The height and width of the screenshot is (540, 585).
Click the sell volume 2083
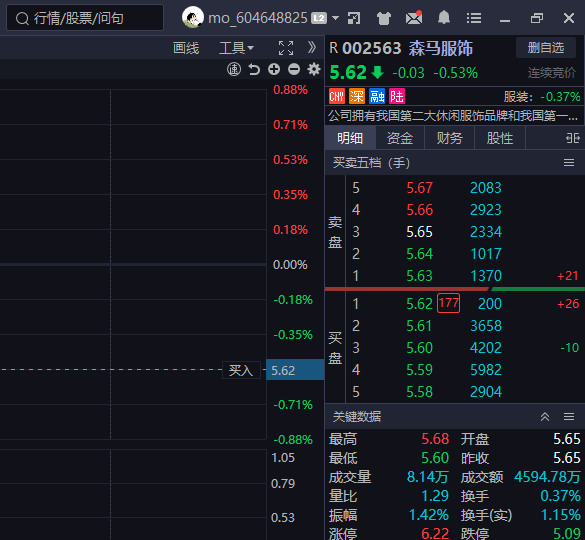(x=486, y=188)
